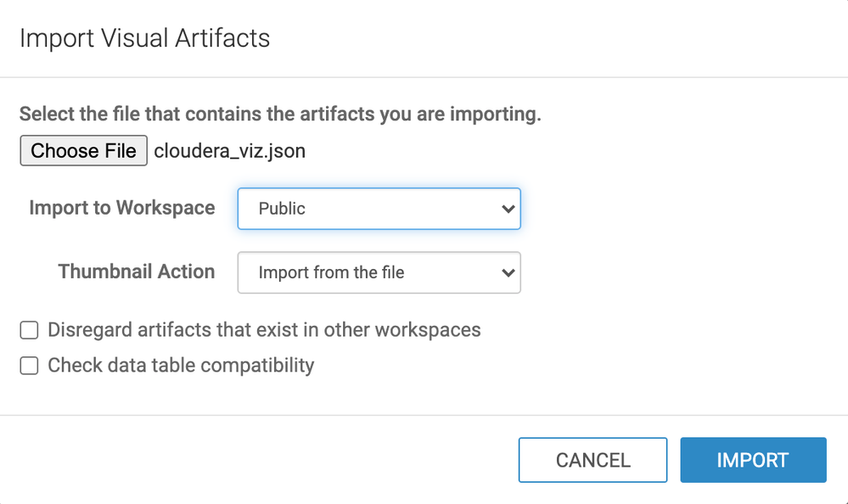This screenshot has width=848, height=504.
Task: Click the "Import to Workspace" field label
Action: click(x=121, y=208)
